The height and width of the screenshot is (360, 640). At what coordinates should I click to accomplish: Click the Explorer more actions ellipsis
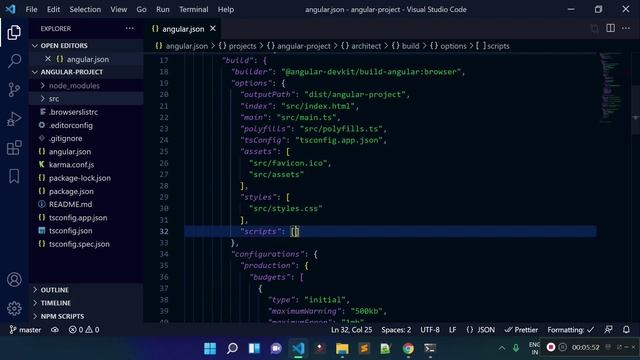click(x=130, y=28)
